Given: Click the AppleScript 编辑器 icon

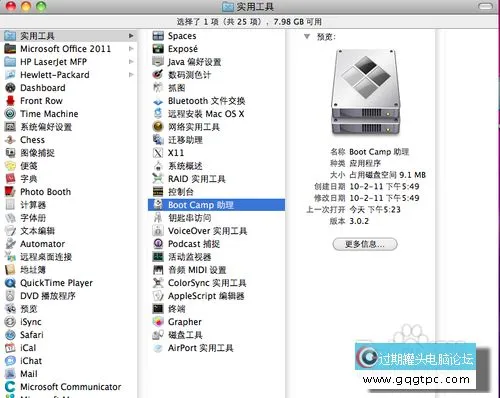Looking at the screenshot, I should coord(158,296).
